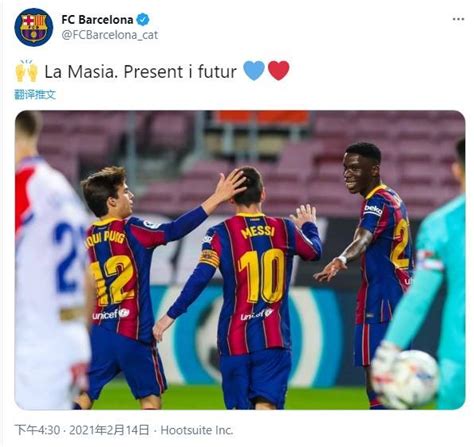Click Messi's number 10 shirt in photo
The width and height of the screenshot is (474, 447).
click(x=253, y=280)
